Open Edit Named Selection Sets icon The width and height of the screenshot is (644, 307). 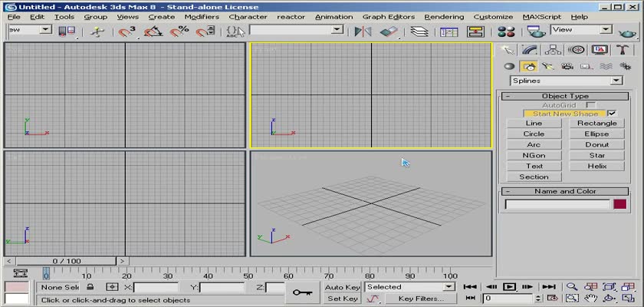pos(235,31)
